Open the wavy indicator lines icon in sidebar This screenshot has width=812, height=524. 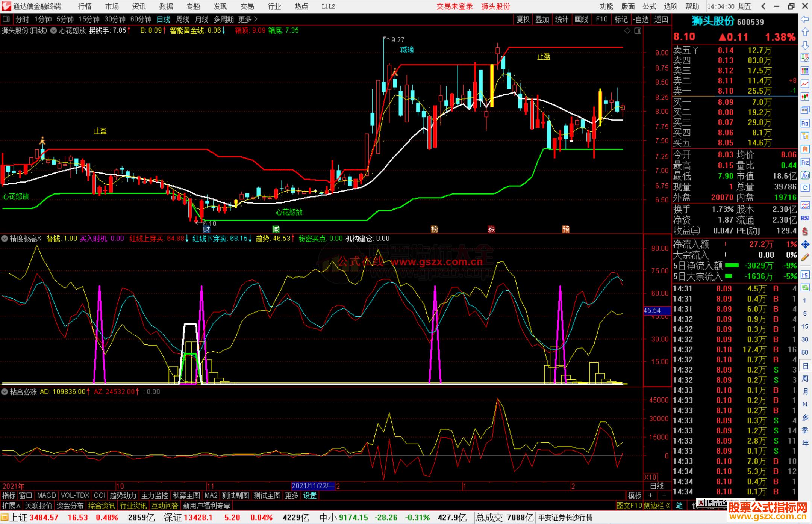[x=805, y=205]
